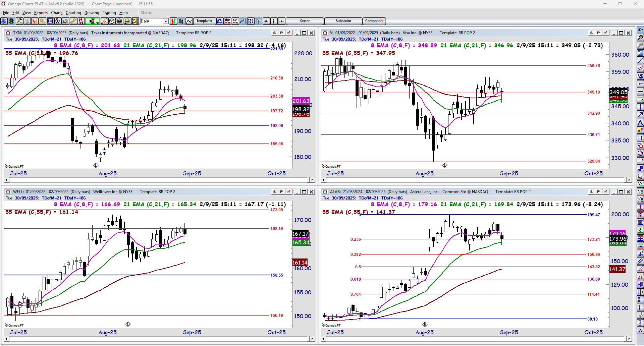The image size is (644, 346).
Task: Open the WELL chart window system menu
Action: [8, 192]
